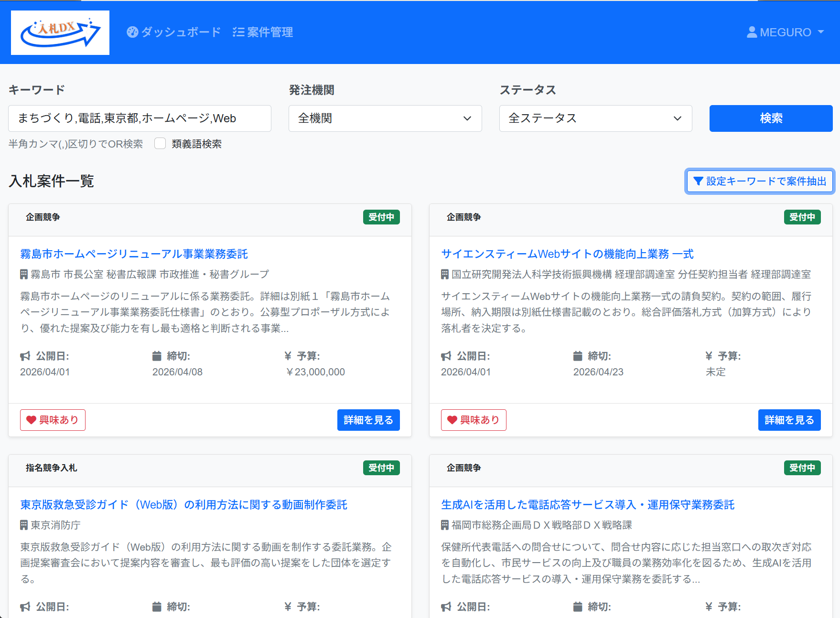Click the calendar icon next to 締切 on サイエンスティーム card

tap(578, 356)
